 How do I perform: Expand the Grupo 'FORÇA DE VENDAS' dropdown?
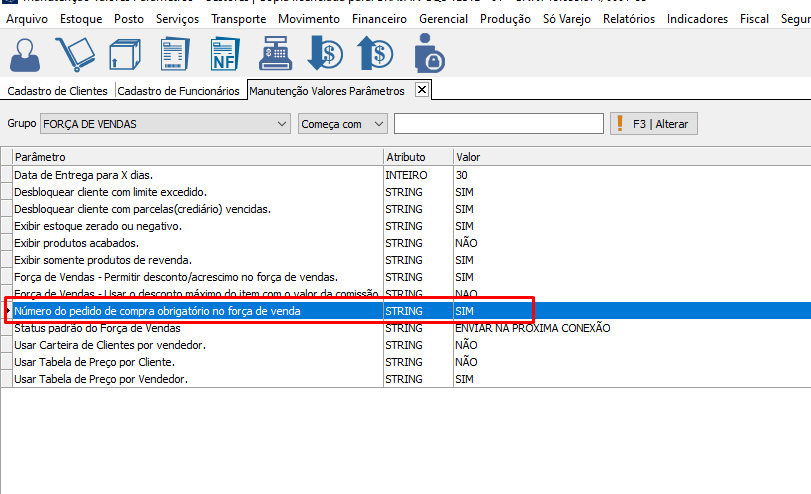(x=281, y=124)
